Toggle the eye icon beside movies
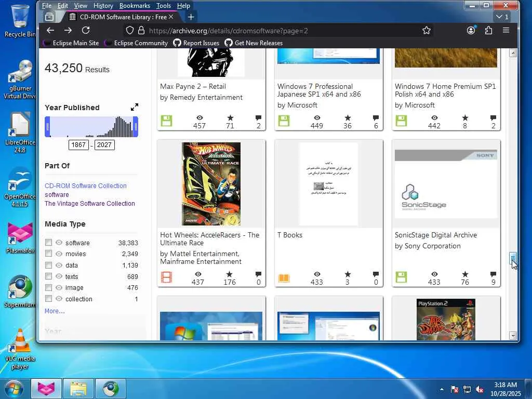532x399 pixels. tap(59, 254)
